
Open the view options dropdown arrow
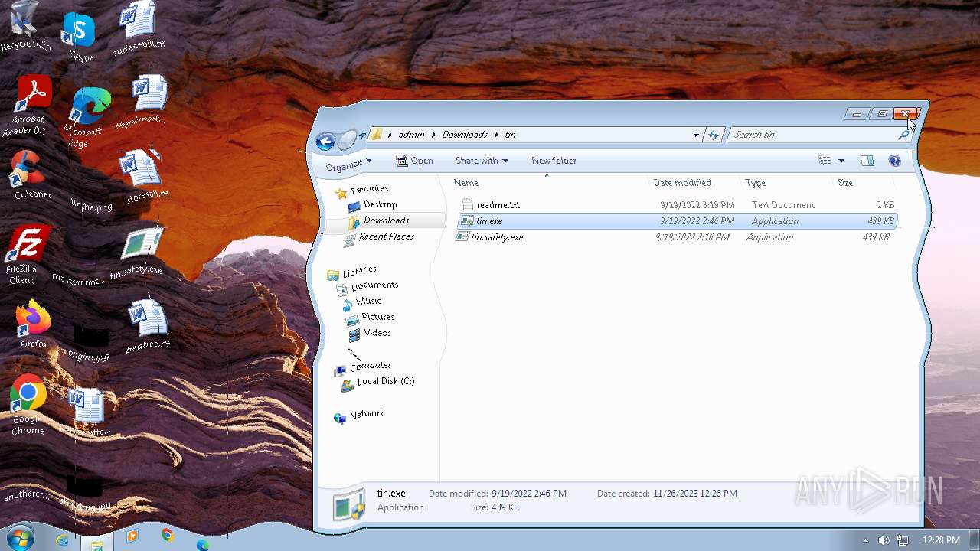(841, 161)
